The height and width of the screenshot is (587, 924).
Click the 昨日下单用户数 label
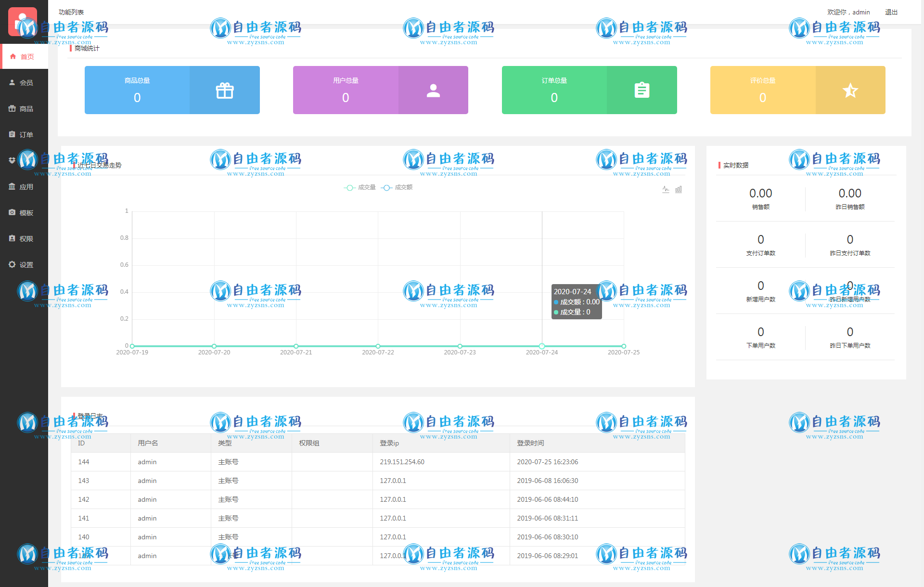point(850,345)
